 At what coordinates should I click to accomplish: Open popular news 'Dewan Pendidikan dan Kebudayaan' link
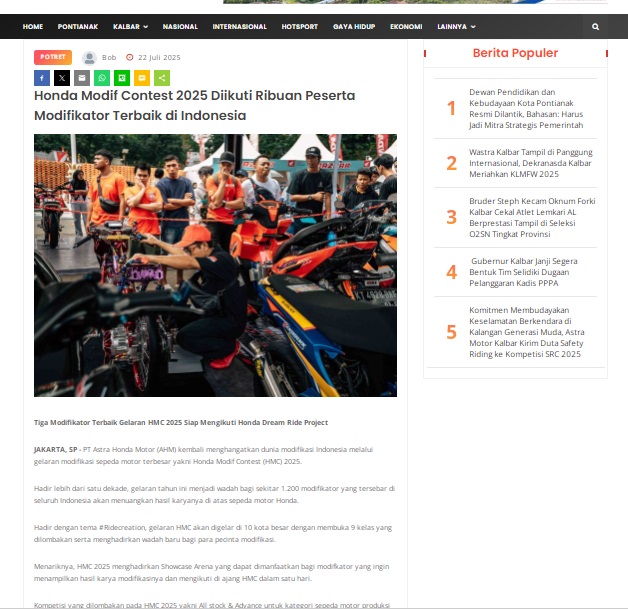pos(526,109)
